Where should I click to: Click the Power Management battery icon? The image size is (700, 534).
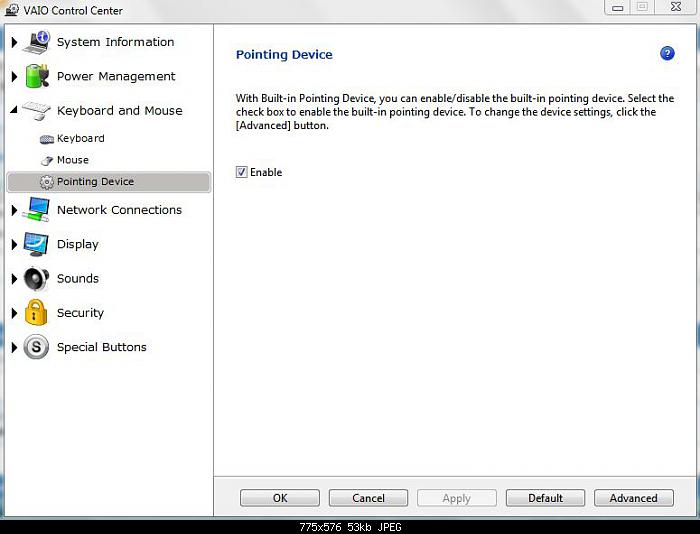point(37,76)
